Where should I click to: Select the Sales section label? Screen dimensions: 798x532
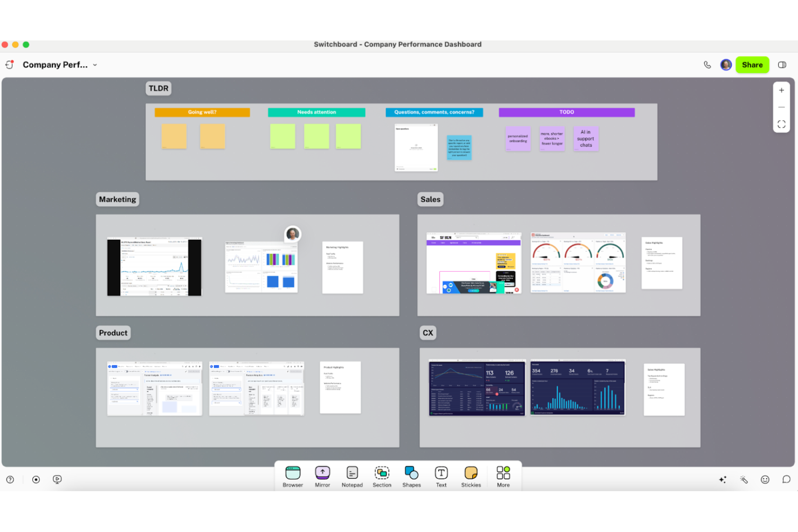tap(430, 199)
